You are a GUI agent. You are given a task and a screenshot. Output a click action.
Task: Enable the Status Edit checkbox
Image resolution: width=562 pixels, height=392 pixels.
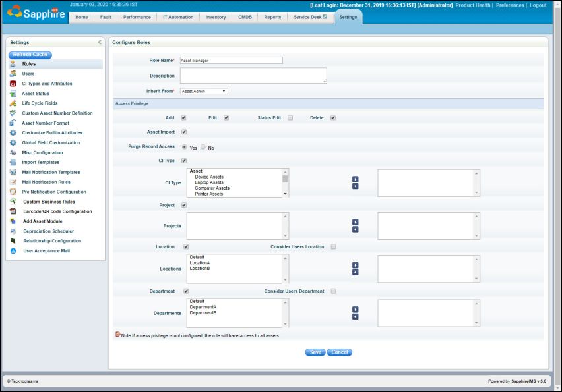point(290,118)
